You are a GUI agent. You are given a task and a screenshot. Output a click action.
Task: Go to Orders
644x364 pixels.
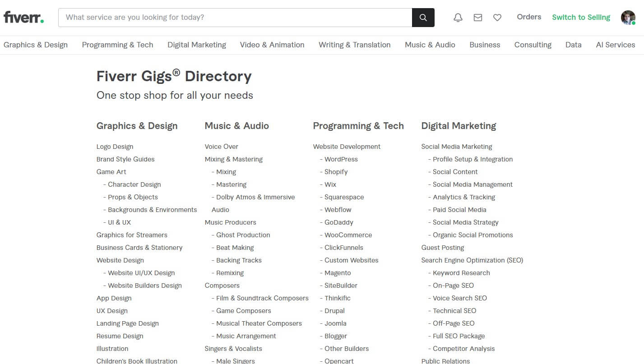[529, 17]
